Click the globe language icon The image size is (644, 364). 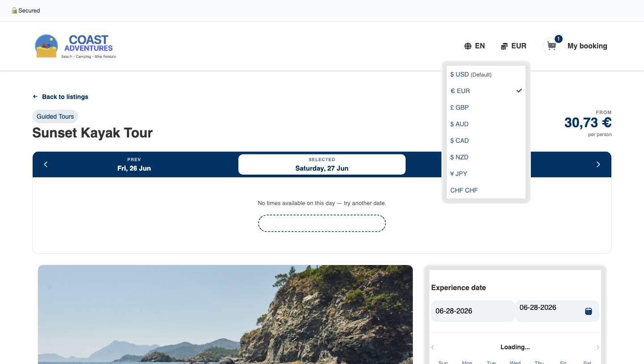tap(468, 46)
